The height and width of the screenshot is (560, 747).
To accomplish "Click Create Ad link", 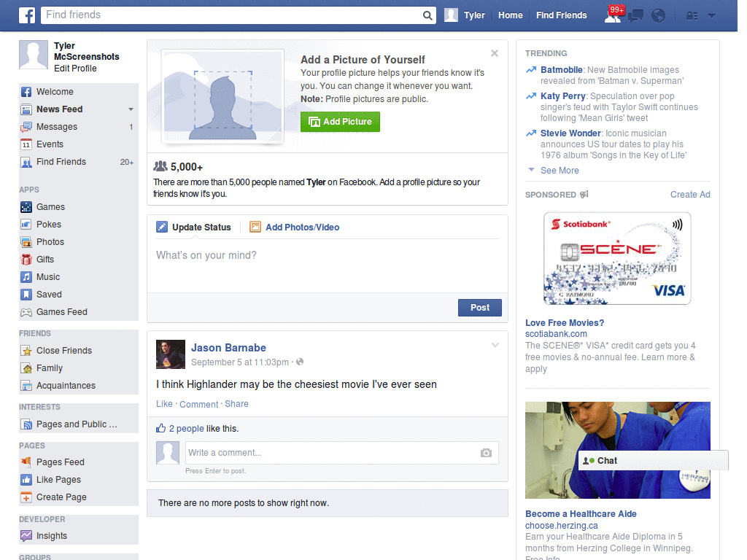I will tap(690, 194).
